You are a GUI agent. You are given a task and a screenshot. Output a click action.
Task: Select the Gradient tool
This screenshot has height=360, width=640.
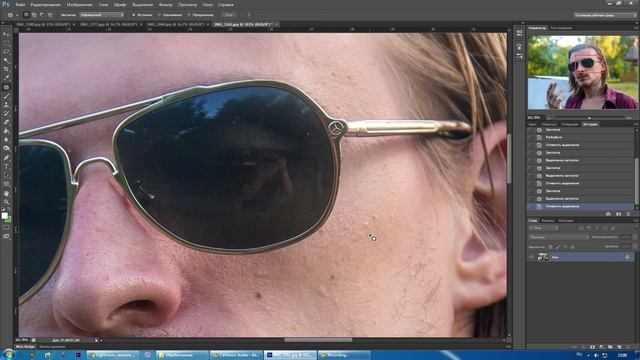coord(6,131)
